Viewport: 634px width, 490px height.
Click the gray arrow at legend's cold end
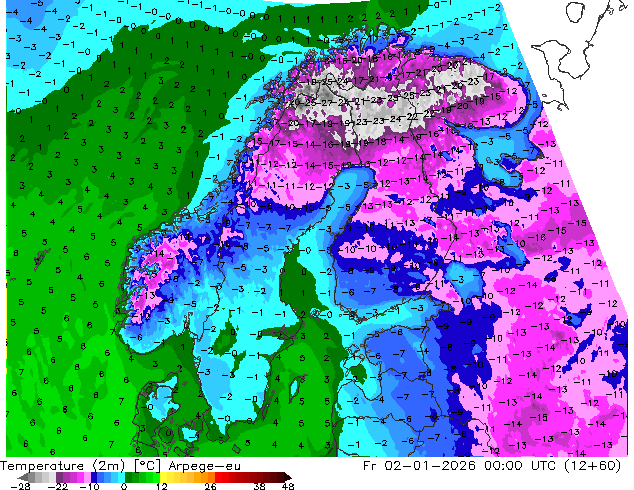click(x=23, y=477)
